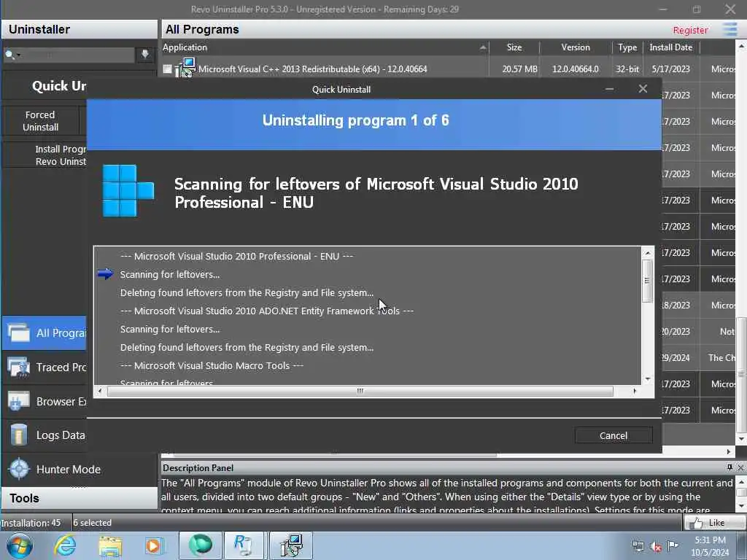This screenshot has width=747, height=560.
Task: Click the Microsoft Visual C++ 2013 program icon
Action: [x=185, y=68]
